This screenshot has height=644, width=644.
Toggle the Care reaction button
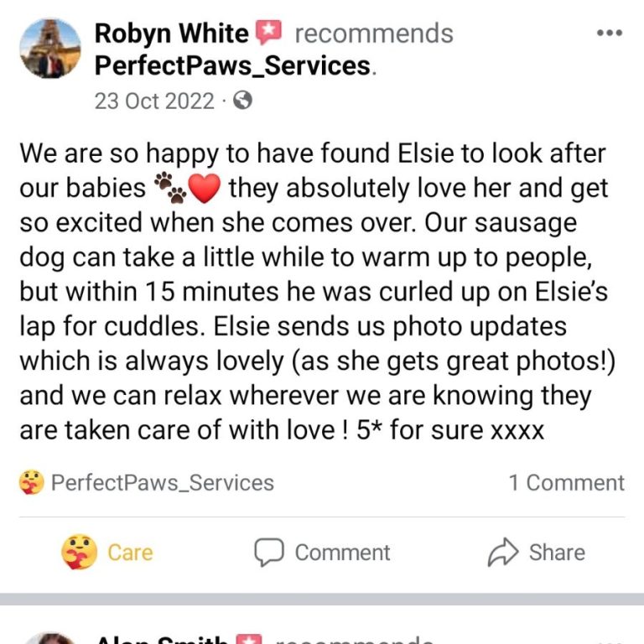click(x=106, y=552)
